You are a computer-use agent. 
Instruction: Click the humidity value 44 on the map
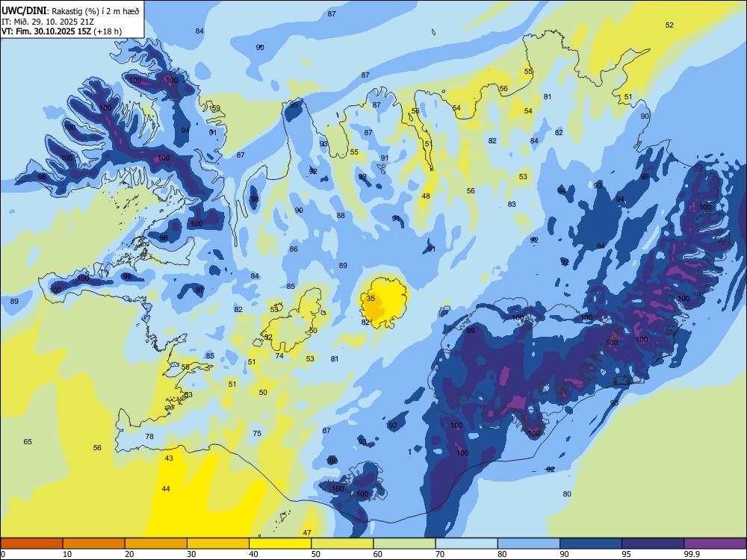(166, 488)
